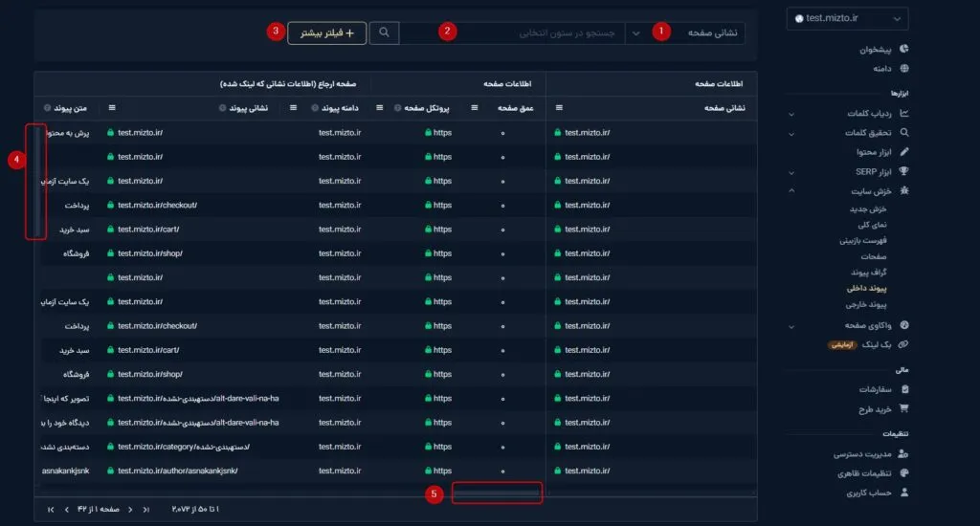Expand the واکاوی صفحه submenu chevron
The image size is (980, 526).
[x=791, y=326]
